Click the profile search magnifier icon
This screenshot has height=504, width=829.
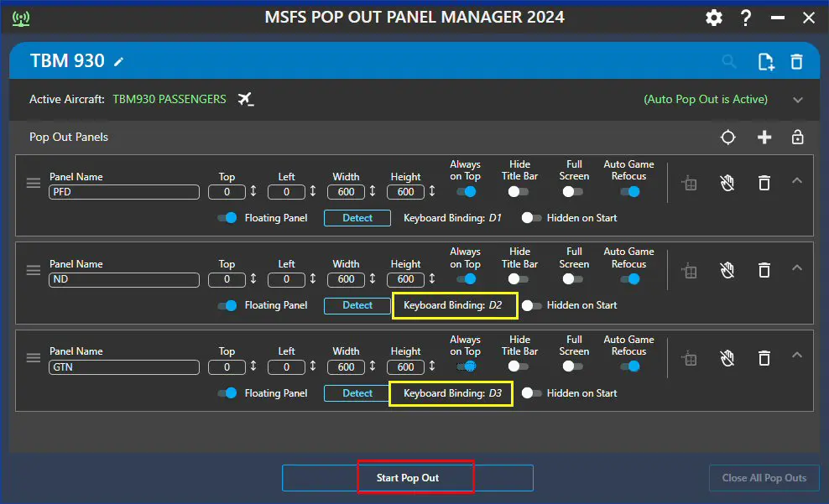coord(729,61)
